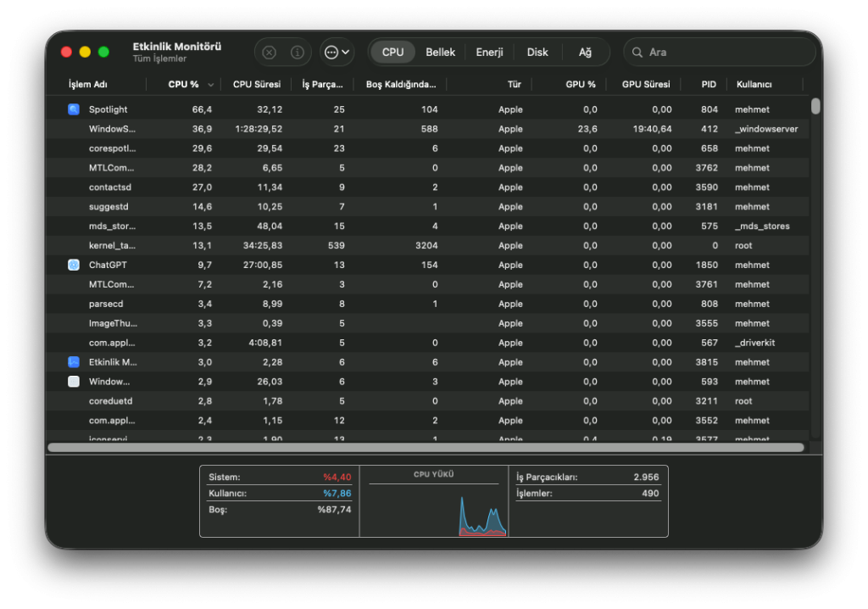Click the process info (i) icon
Image resolution: width=868 pixels, height=609 pixels.
point(298,53)
